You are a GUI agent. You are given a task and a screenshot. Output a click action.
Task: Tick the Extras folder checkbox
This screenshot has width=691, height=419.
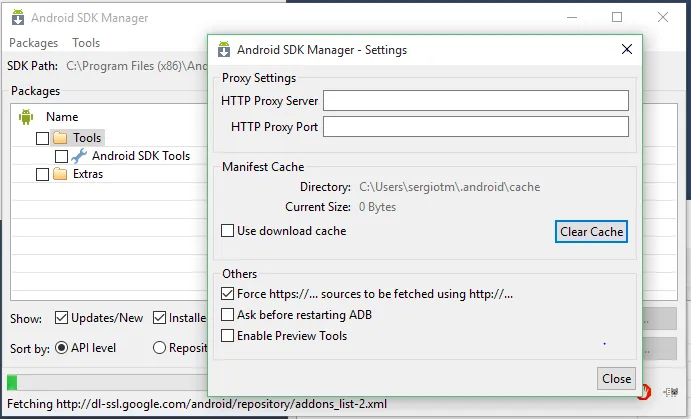pyautogui.click(x=42, y=174)
